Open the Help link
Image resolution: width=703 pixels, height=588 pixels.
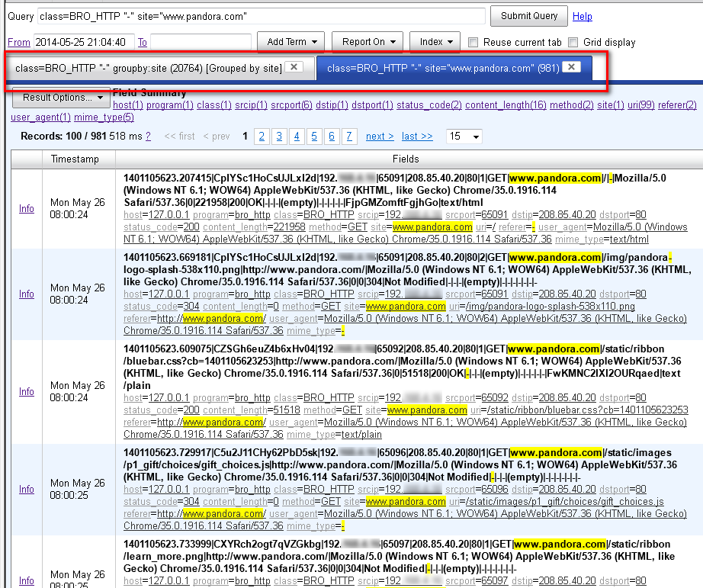click(583, 17)
